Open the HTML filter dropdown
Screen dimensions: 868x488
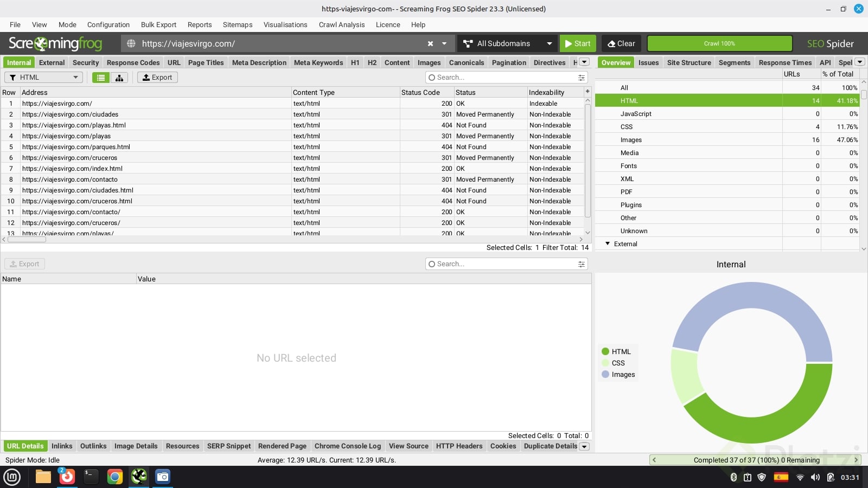[43, 78]
